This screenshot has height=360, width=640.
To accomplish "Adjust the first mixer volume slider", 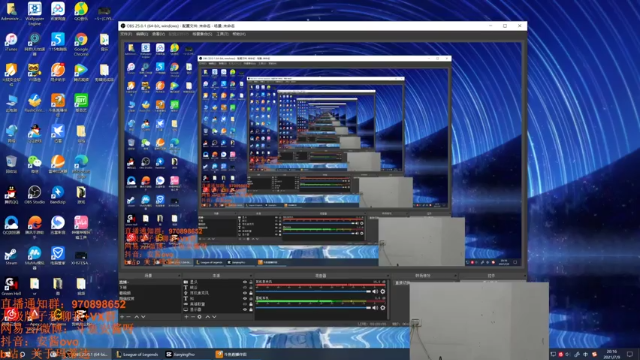I will (x=313, y=291).
